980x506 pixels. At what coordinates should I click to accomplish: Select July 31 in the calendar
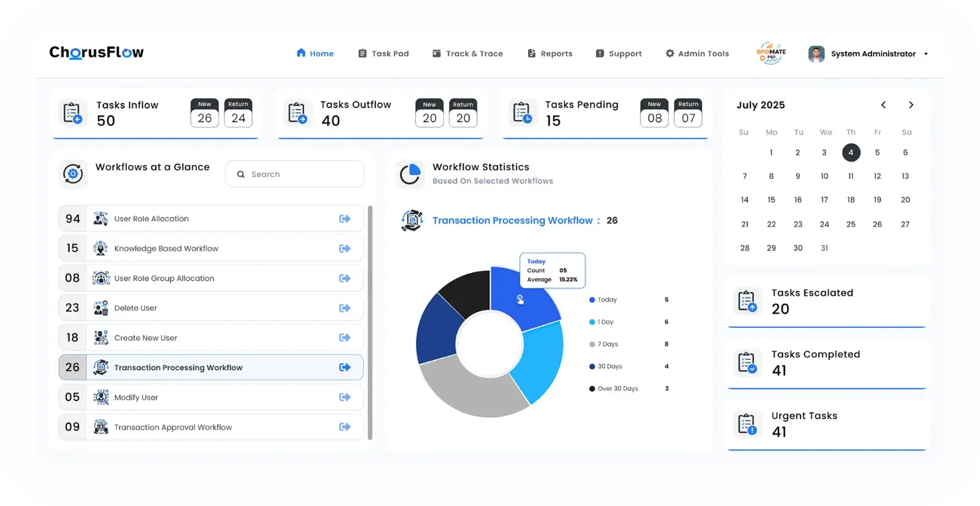pos(824,248)
